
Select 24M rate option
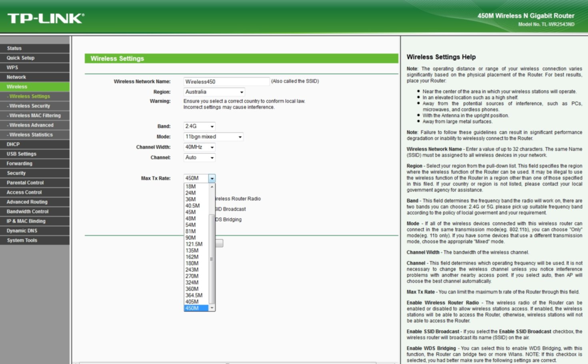point(196,193)
